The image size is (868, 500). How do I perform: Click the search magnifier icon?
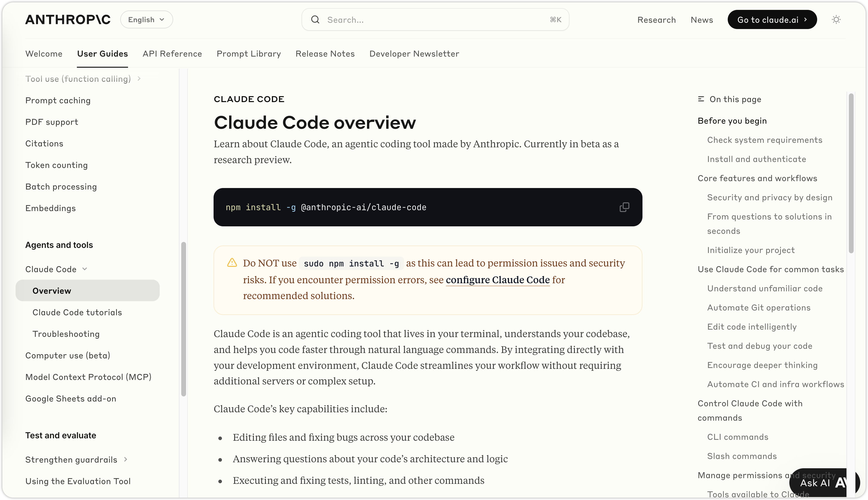315,19
